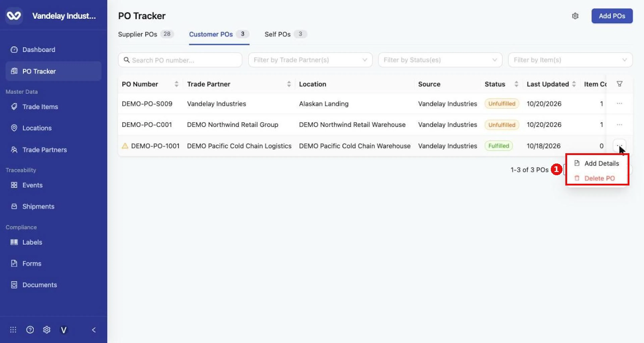Click Unfulfilled badge on DEMO-PO-S009 row
This screenshot has height=343, width=644.
point(502,104)
